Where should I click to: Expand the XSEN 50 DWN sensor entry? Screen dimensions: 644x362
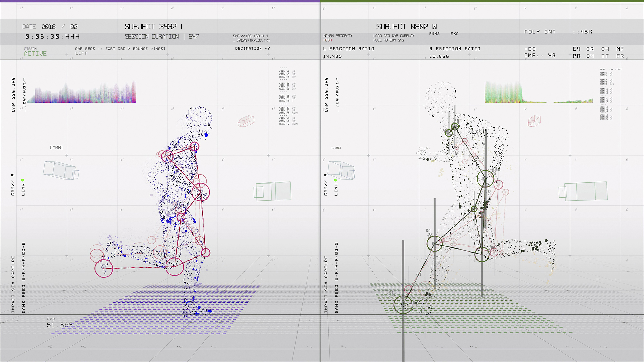[x=288, y=113]
